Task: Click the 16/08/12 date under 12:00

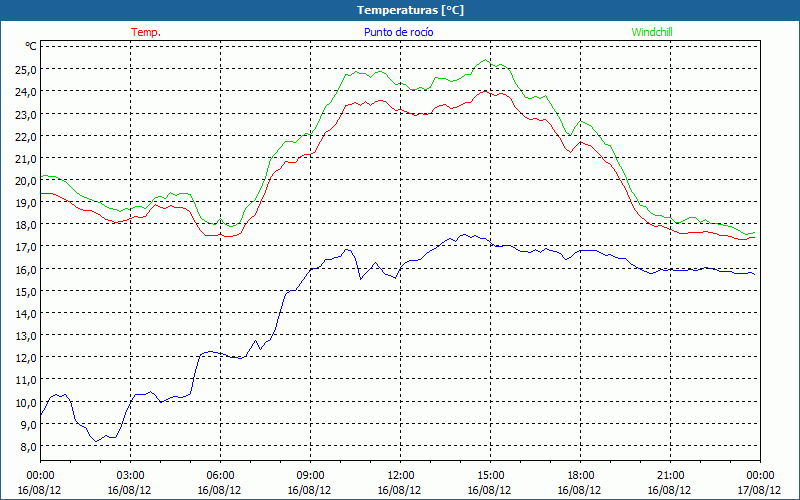Action: (x=399, y=490)
